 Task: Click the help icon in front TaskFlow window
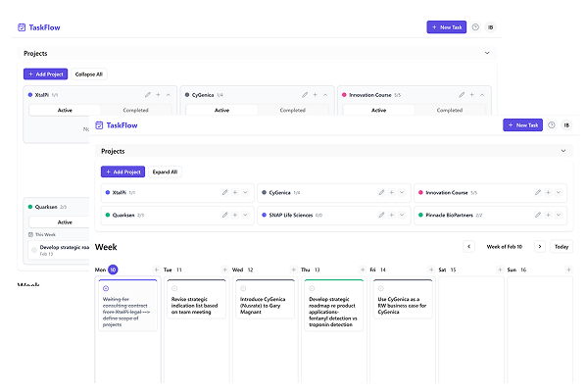coord(551,125)
